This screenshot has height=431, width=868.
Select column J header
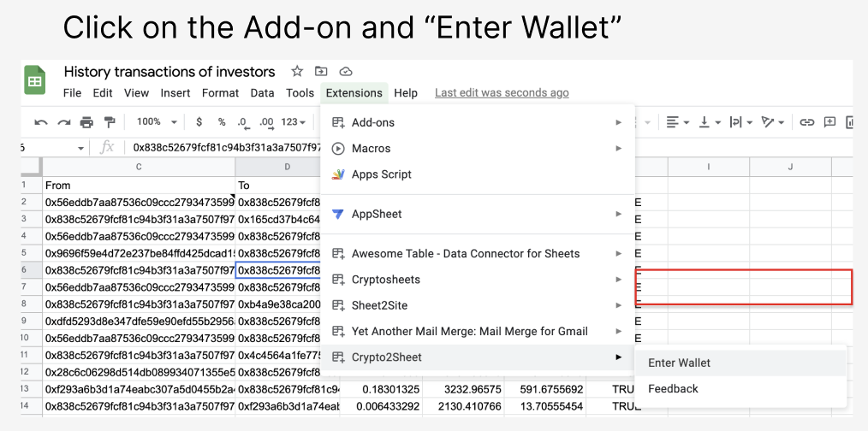click(x=790, y=167)
